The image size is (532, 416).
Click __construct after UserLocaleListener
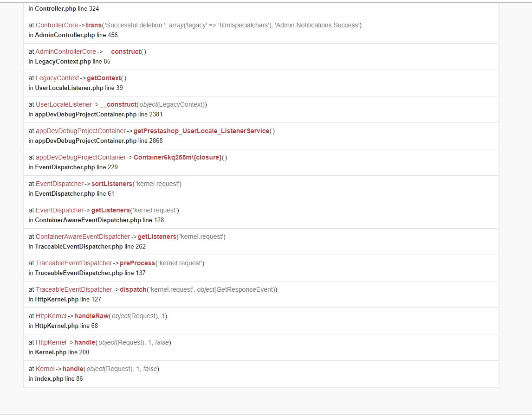(x=118, y=104)
